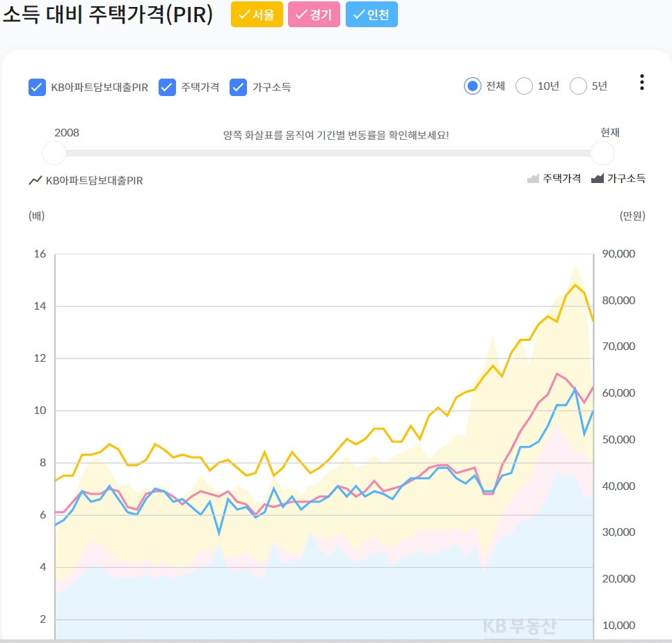Select the 5년 period radio button
The width and height of the screenshot is (672, 643).
click(578, 86)
